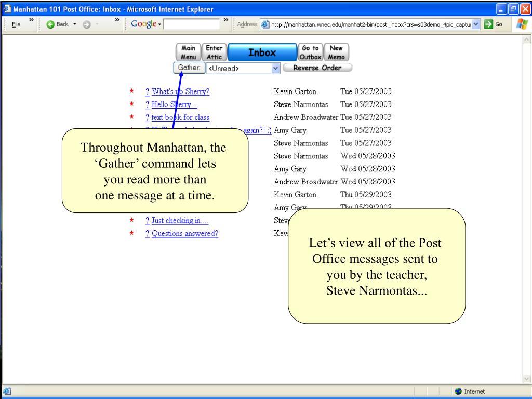Image resolution: width=532 pixels, height=399 pixels.
Task: Click the green Go arrow icon
Action: pos(488,25)
